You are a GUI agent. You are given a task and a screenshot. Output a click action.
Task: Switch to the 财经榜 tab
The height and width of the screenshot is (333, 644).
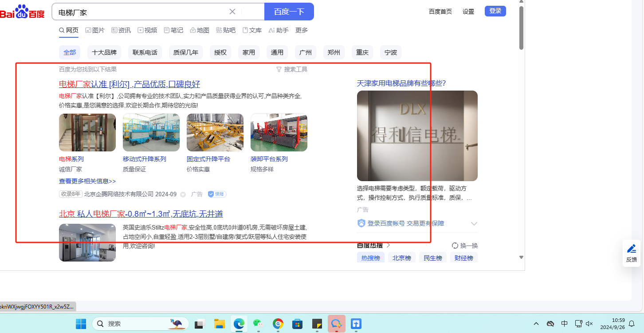pos(464,258)
